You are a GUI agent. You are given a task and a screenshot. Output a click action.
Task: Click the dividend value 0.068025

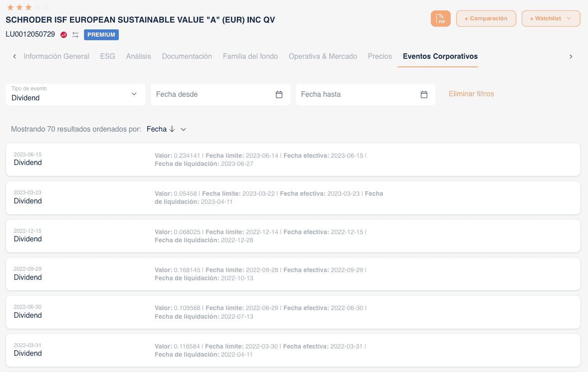187,232
